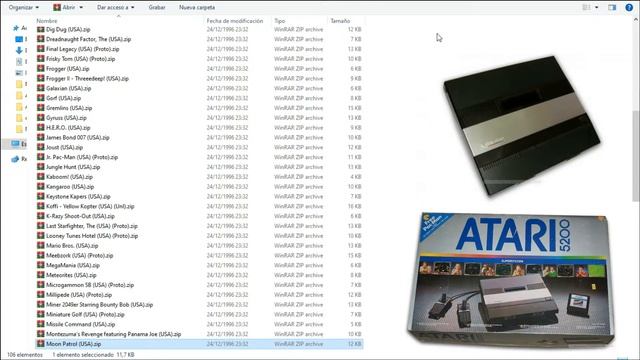The height and width of the screenshot is (360, 640).
Task: Select the This PC icon in sidebar
Action: (16, 144)
